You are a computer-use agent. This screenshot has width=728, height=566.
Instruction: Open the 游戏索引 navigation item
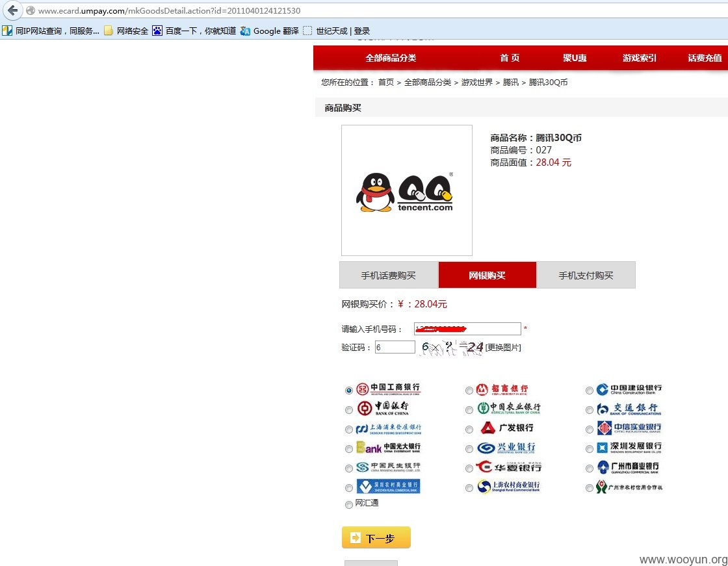(x=640, y=58)
